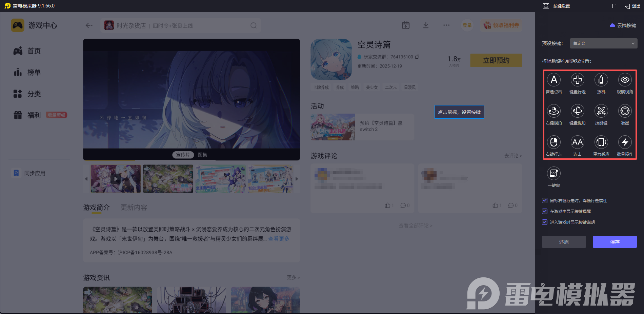The image size is (644, 314).
Task: Open 分类 categories in the sidebar
Action: click(x=27, y=94)
